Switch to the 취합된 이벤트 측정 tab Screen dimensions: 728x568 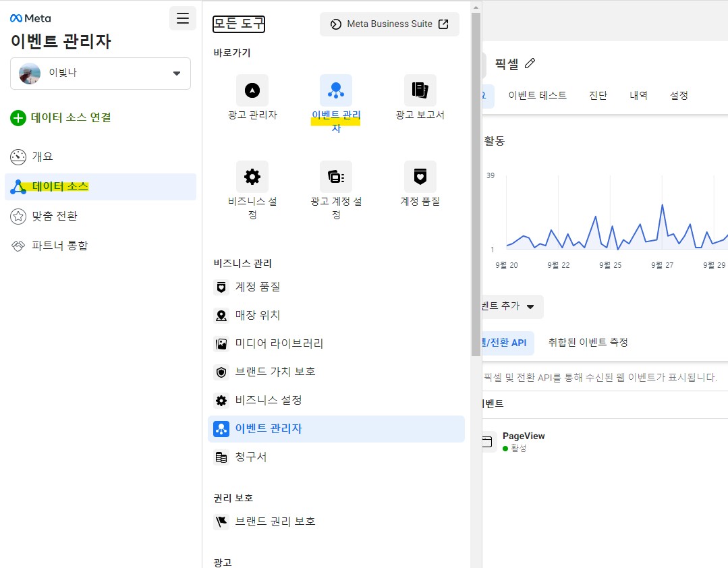pos(587,343)
